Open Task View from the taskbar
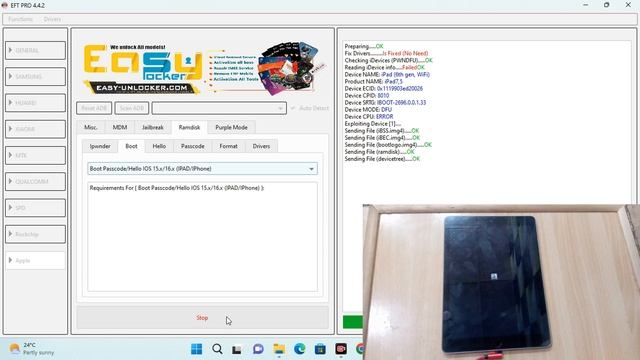The image size is (640, 360). coord(237,349)
